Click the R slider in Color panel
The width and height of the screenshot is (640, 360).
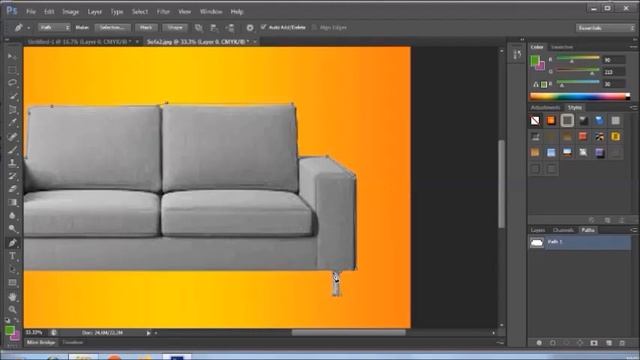coord(578,60)
